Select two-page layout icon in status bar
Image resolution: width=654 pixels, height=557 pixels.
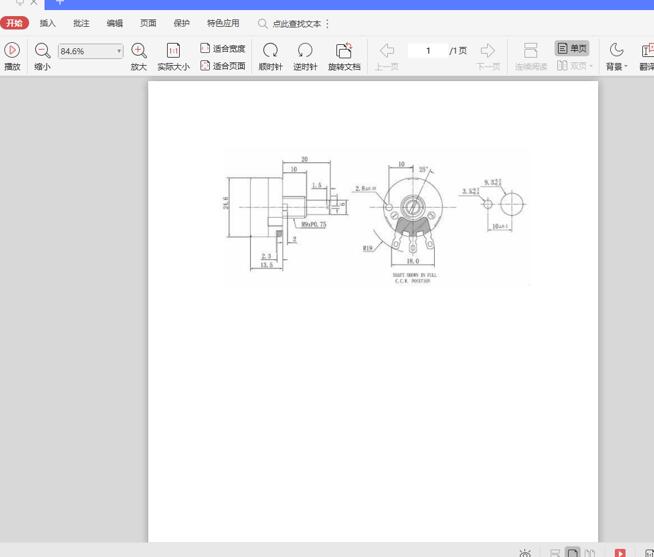point(589,553)
